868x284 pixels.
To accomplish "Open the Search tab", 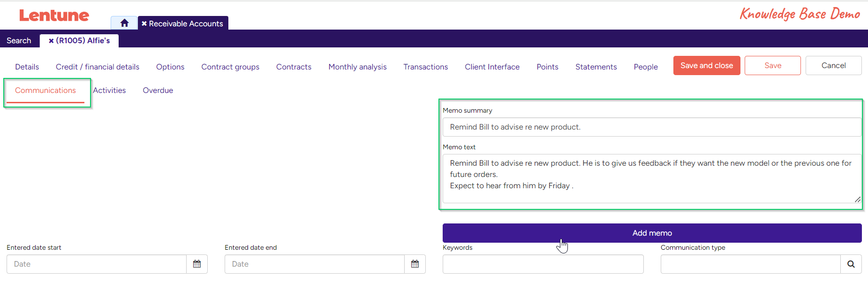I will point(19,41).
